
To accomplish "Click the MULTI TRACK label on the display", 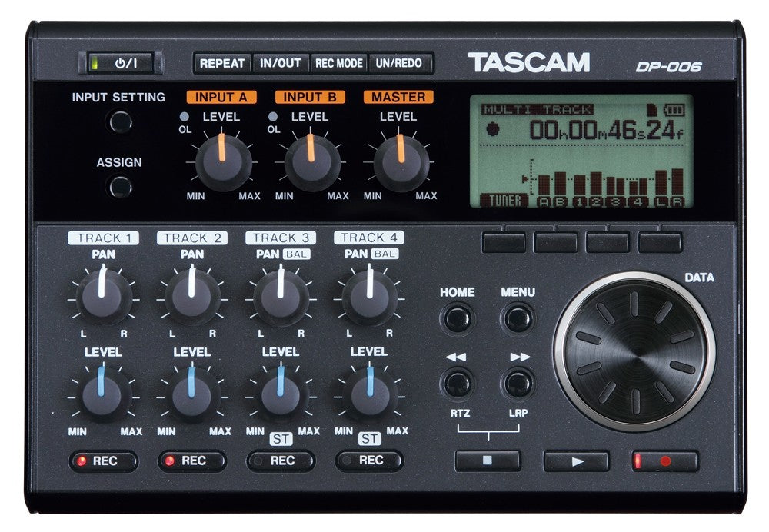I will pos(538,110).
